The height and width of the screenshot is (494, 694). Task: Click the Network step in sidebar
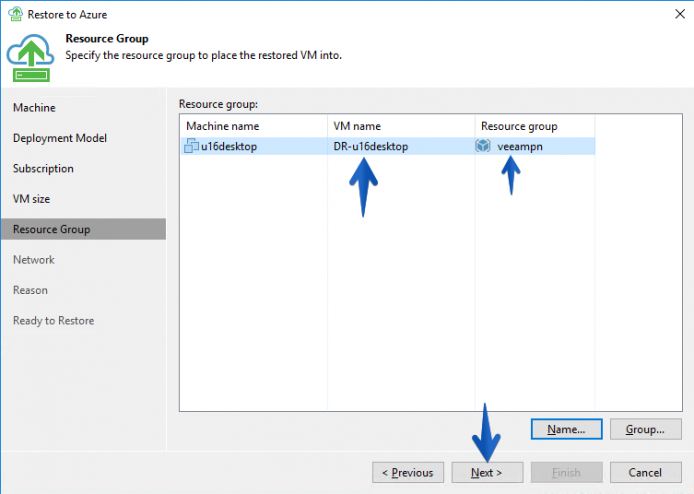click(34, 260)
